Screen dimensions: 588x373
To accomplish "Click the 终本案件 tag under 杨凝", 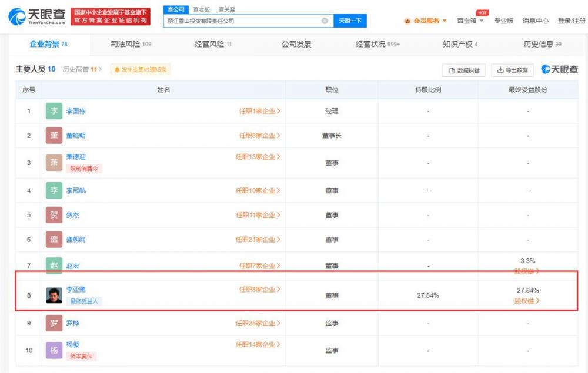I will pos(81,356).
